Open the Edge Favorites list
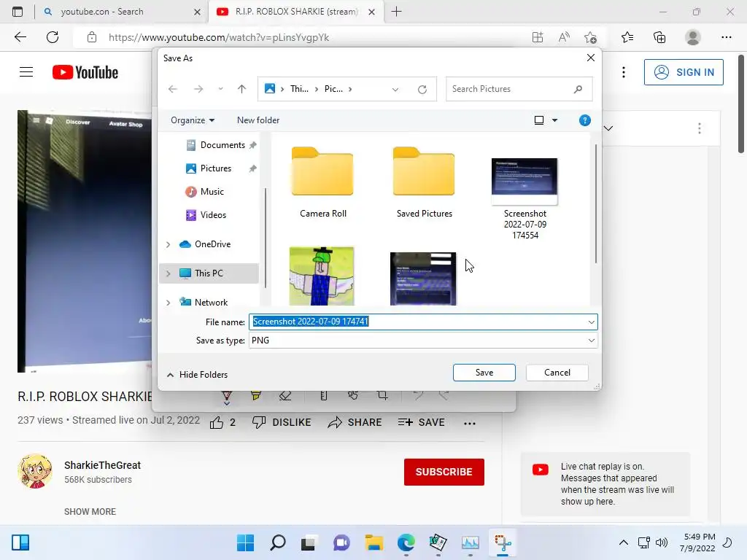This screenshot has height=560, width=747. [627, 37]
